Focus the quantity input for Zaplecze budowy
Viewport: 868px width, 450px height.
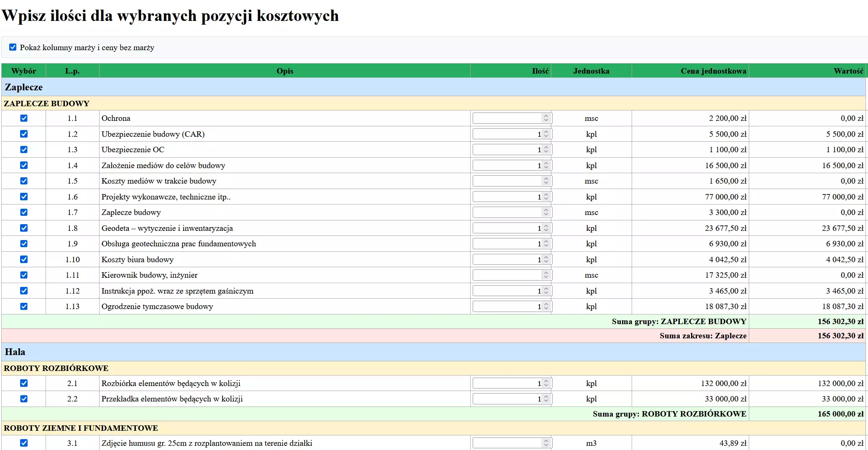(512, 212)
